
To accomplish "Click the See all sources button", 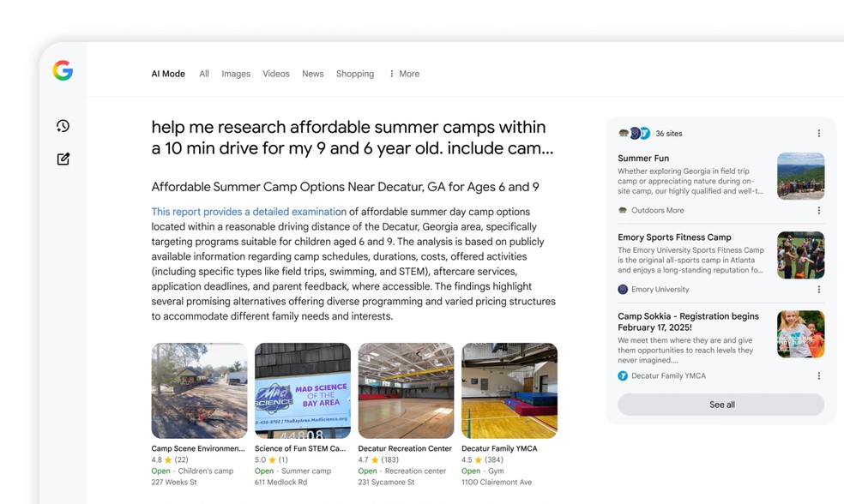I will [x=721, y=405].
